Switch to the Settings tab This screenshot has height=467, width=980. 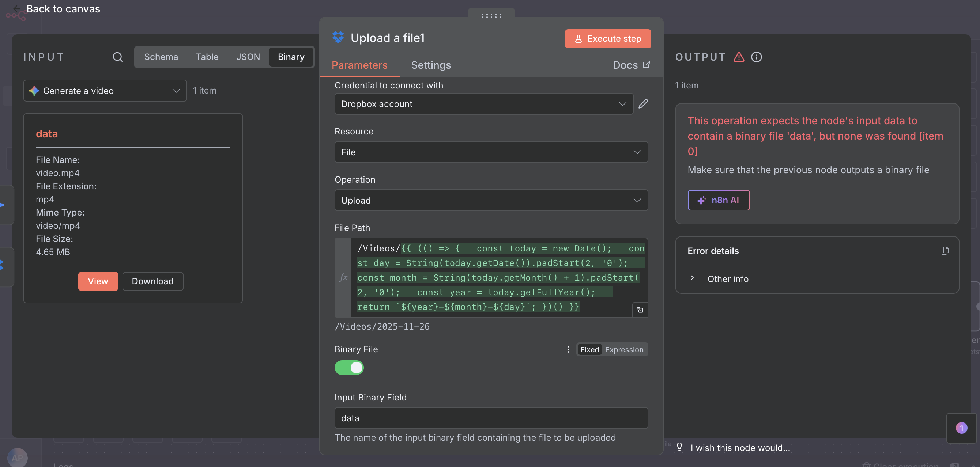[x=431, y=65]
